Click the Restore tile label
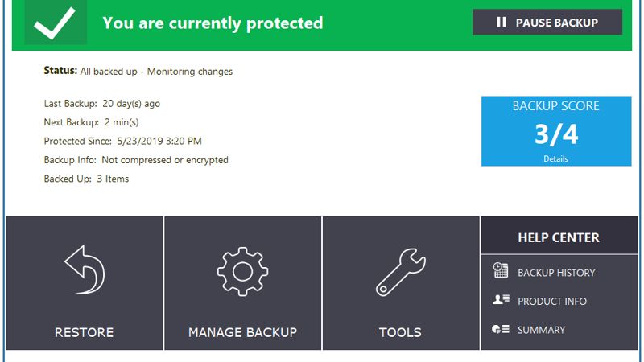Screen dimensions: 644x362 point(85,332)
